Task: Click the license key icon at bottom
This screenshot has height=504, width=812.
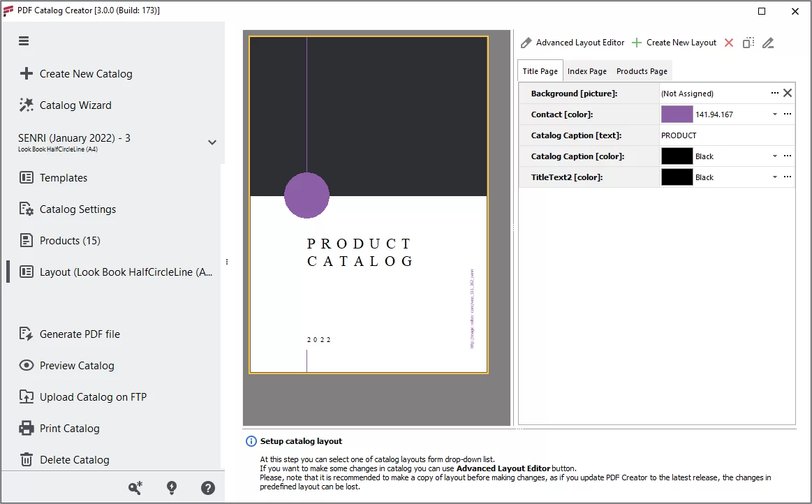Action: tap(135, 488)
